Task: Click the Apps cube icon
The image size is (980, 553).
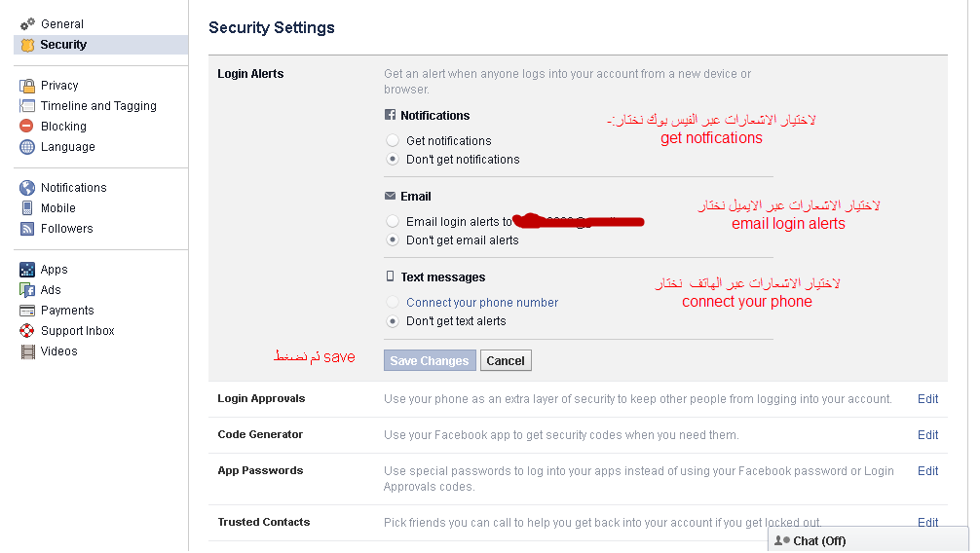Action: pyautogui.click(x=27, y=270)
